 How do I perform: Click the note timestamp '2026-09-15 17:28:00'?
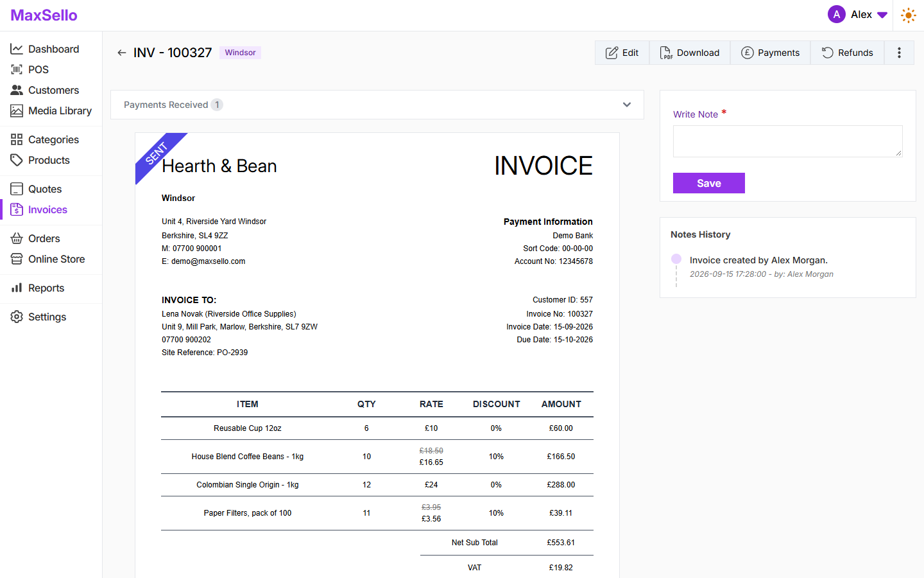[728, 274]
